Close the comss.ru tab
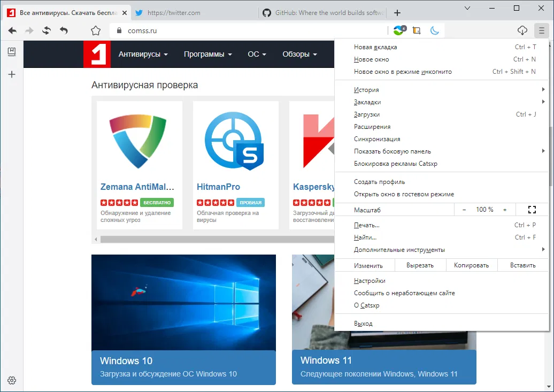The image size is (554, 392). pyautogui.click(x=125, y=13)
